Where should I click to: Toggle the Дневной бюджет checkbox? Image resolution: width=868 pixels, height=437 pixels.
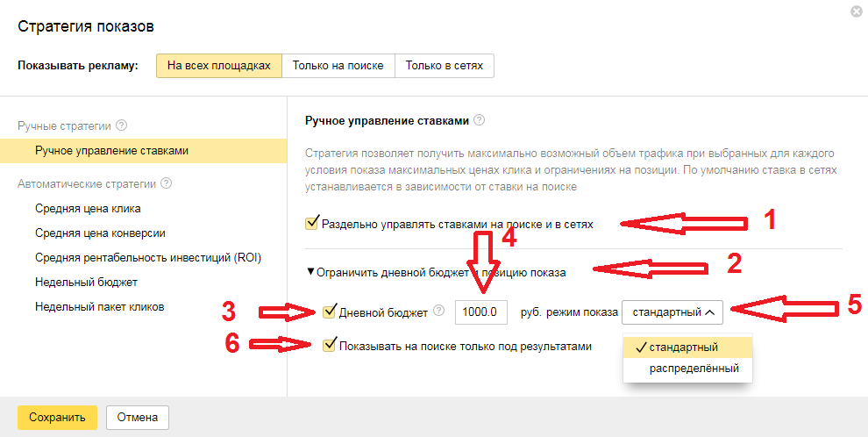pyautogui.click(x=330, y=312)
